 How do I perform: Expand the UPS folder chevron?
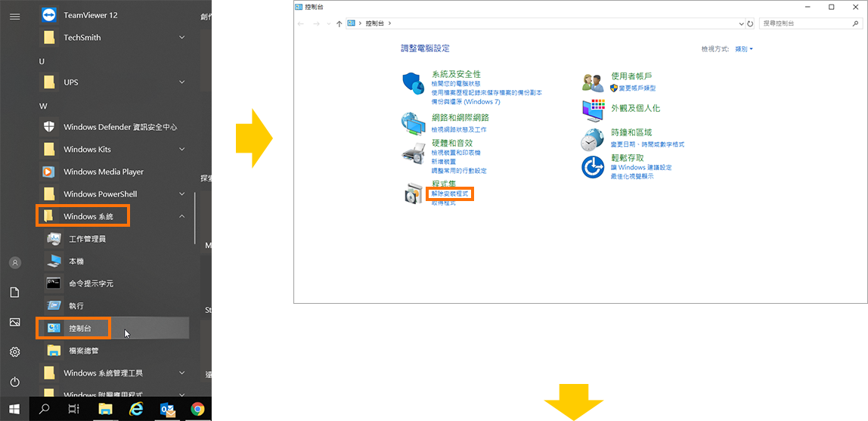[x=182, y=82]
